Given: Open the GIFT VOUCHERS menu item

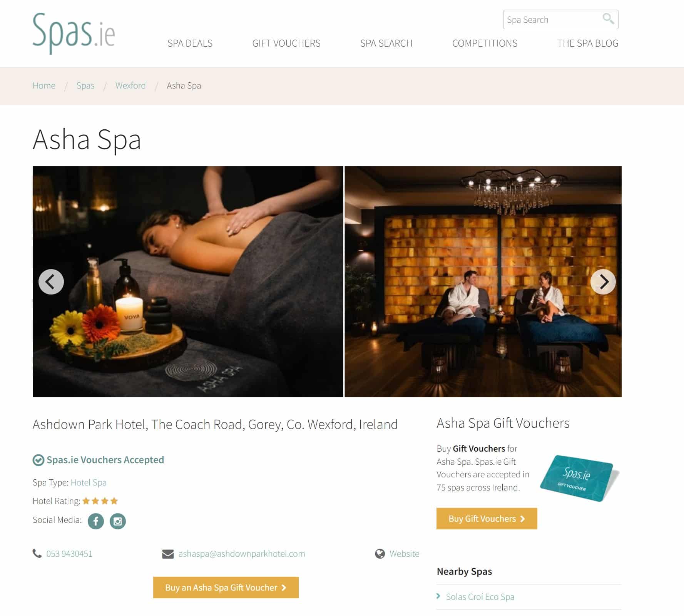Looking at the screenshot, I should pos(286,43).
